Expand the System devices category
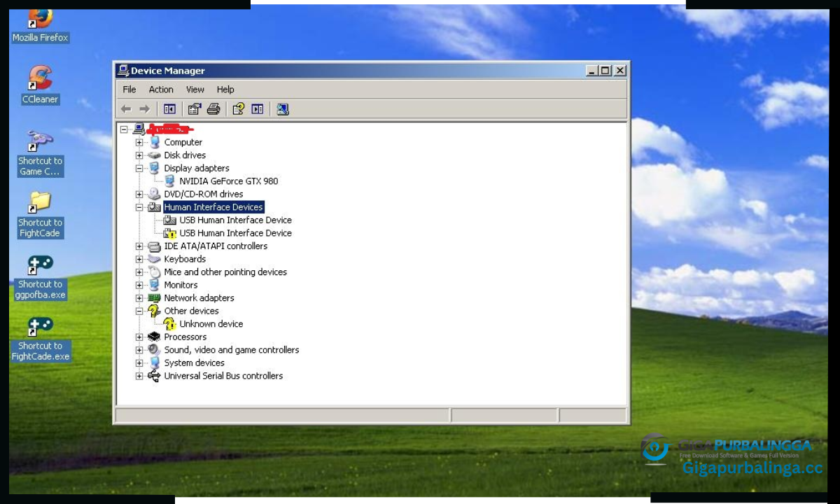The width and height of the screenshot is (840, 504). point(139,363)
